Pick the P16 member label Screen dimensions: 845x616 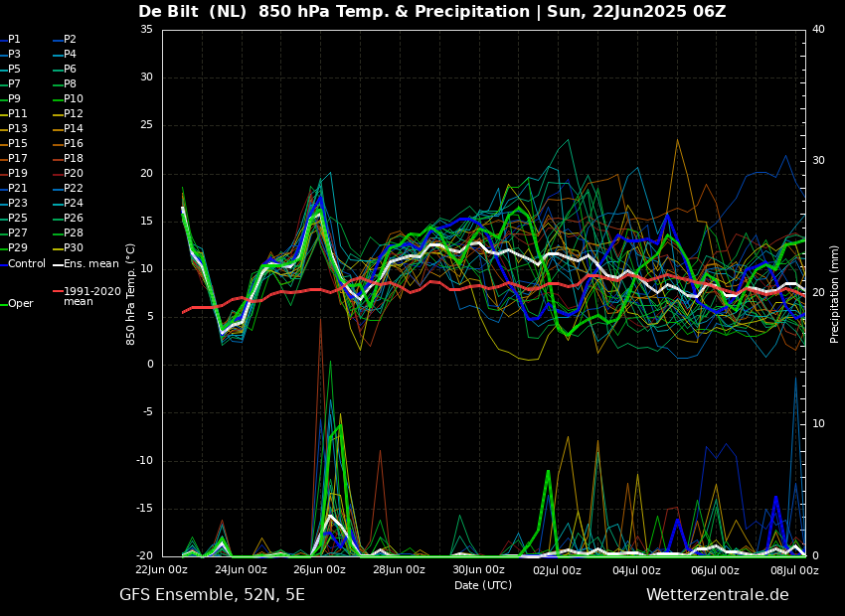[x=68, y=143]
